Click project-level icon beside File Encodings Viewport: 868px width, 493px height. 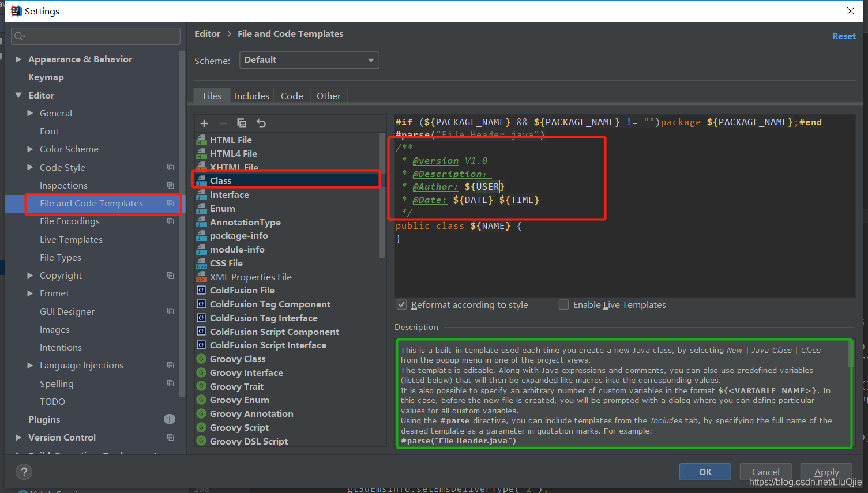pos(171,221)
